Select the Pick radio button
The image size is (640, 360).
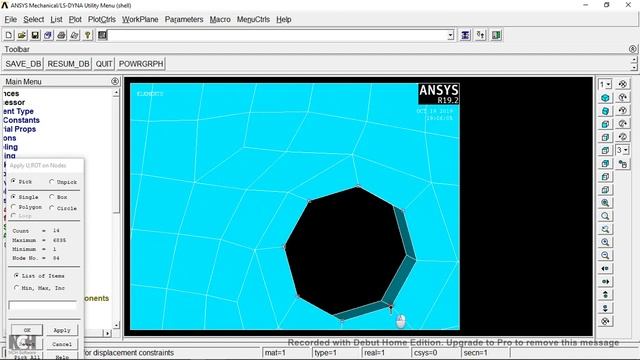pos(13,181)
